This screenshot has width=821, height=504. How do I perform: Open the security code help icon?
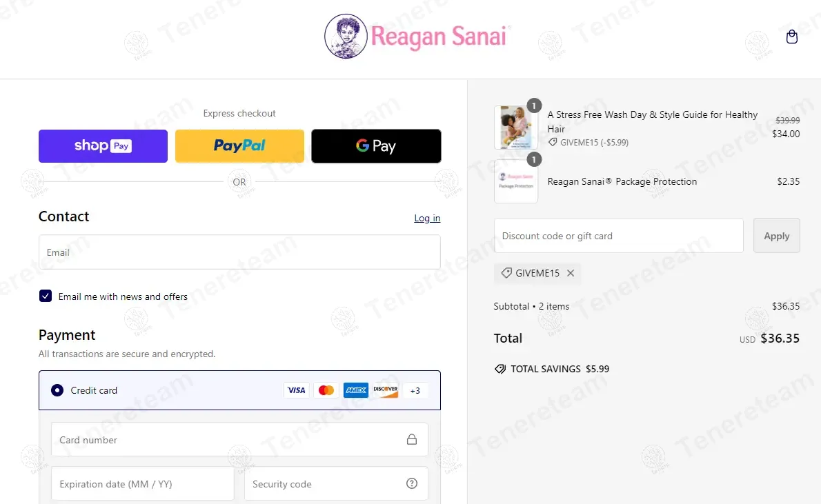[x=412, y=483]
